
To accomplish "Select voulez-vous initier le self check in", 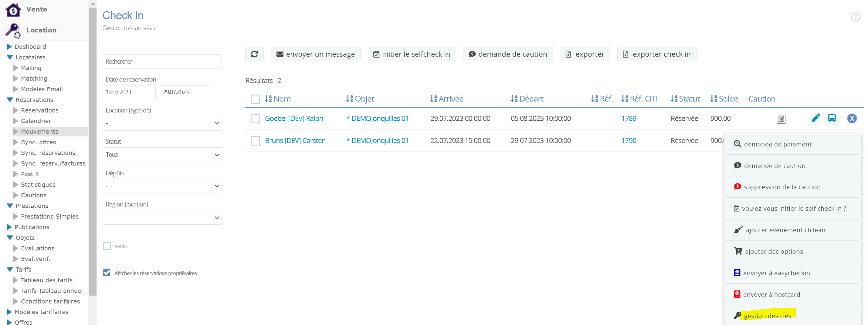I will click(792, 208).
